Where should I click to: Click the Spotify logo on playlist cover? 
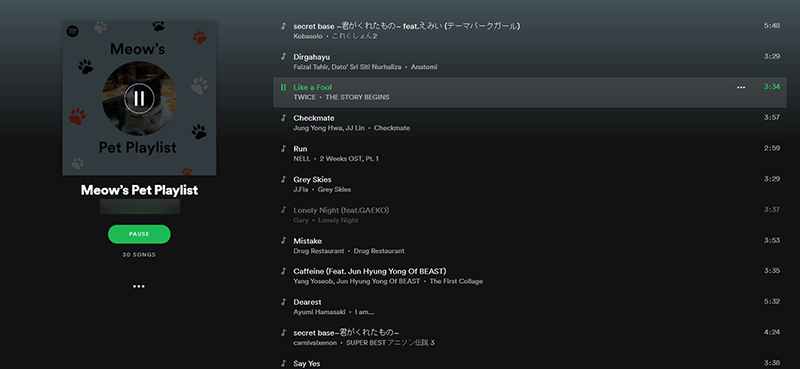pyautogui.click(x=72, y=31)
